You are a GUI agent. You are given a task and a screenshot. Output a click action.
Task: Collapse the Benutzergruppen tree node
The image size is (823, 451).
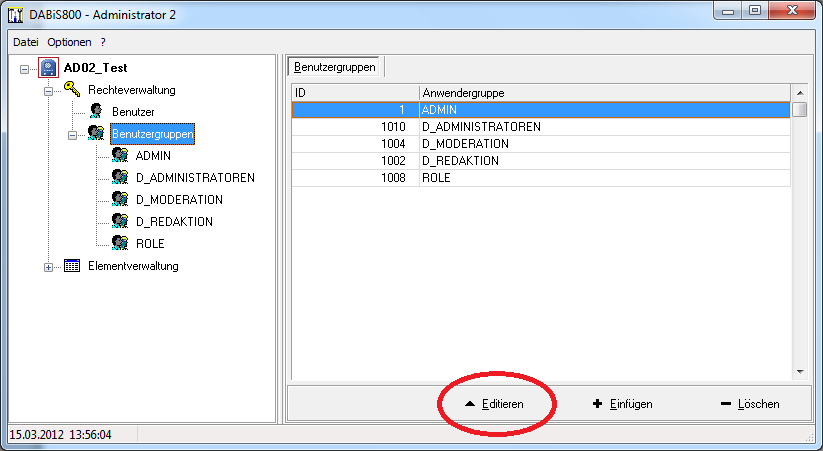click(72, 134)
